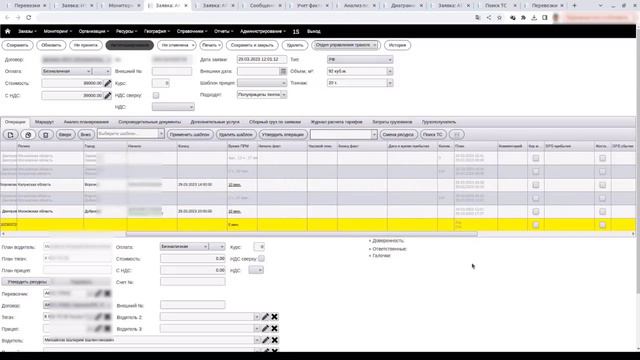Tick the first checkbox in the Калужская область row
This screenshot has width=640, height=360.
point(536,185)
